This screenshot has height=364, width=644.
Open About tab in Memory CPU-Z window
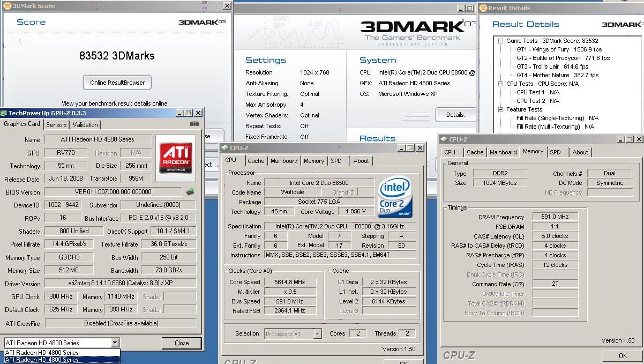(x=580, y=152)
